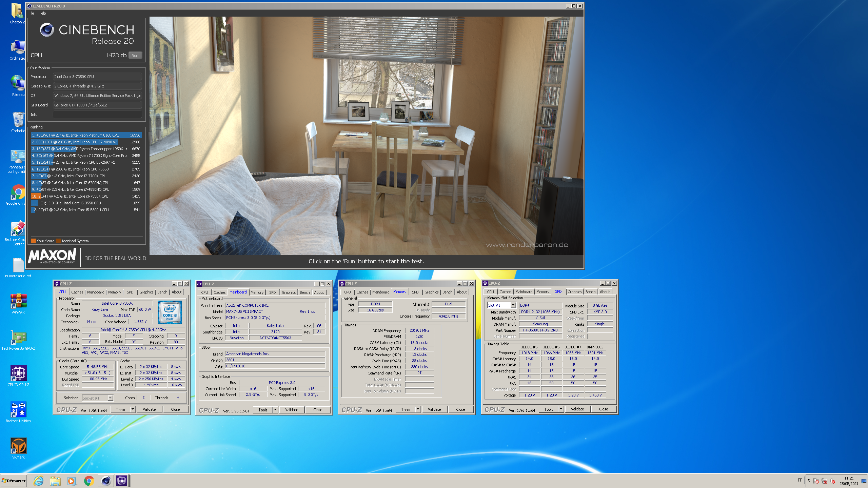Select the Xeon Platinum 8168 ranking row
The image size is (868, 488).
pos(86,135)
